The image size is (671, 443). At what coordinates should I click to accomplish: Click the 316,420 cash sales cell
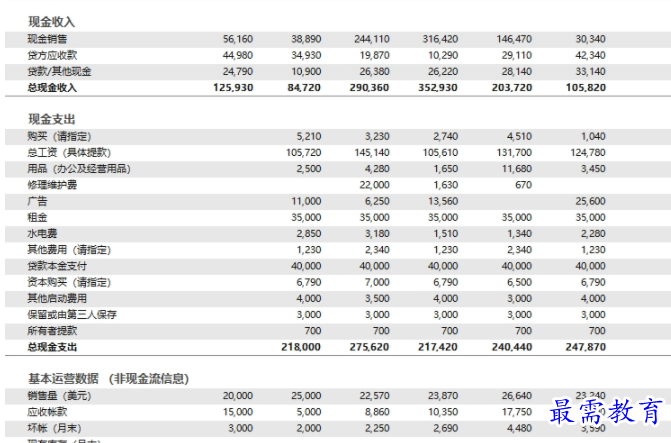coord(440,39)
